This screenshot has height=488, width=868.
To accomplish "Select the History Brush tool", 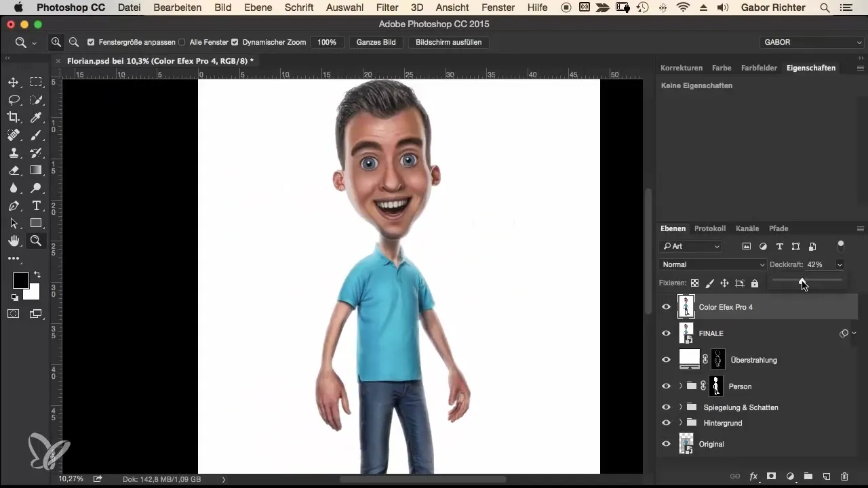I will (x=36, y=152).
